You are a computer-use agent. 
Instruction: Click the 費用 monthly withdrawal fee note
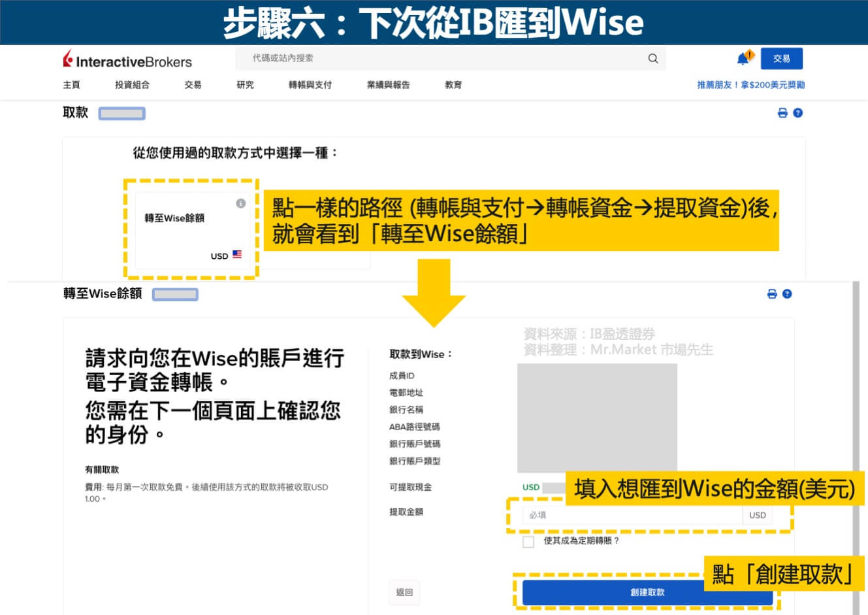pos(206,493)
